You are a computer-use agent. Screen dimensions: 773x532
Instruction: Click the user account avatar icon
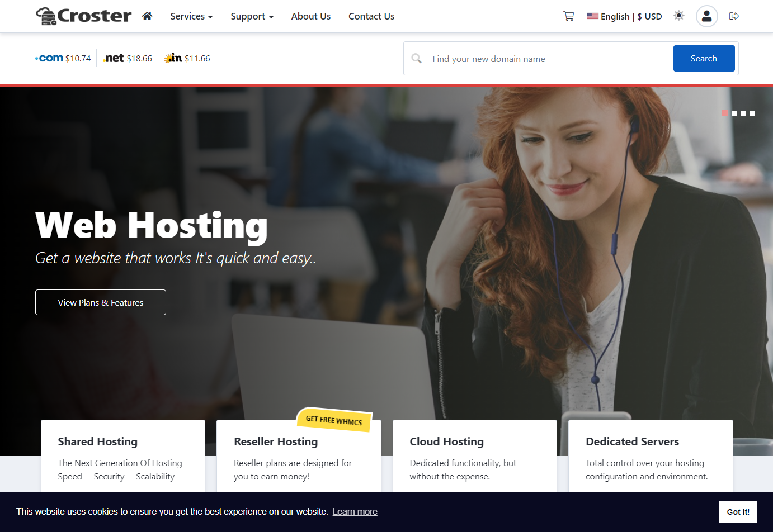706,16
